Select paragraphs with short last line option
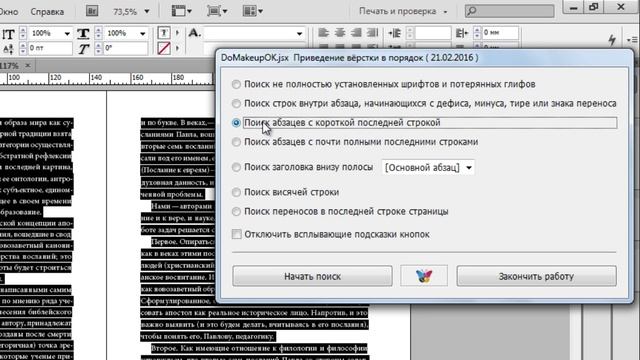This screenshot has width=640, height=360. click(x=236, y=123)
